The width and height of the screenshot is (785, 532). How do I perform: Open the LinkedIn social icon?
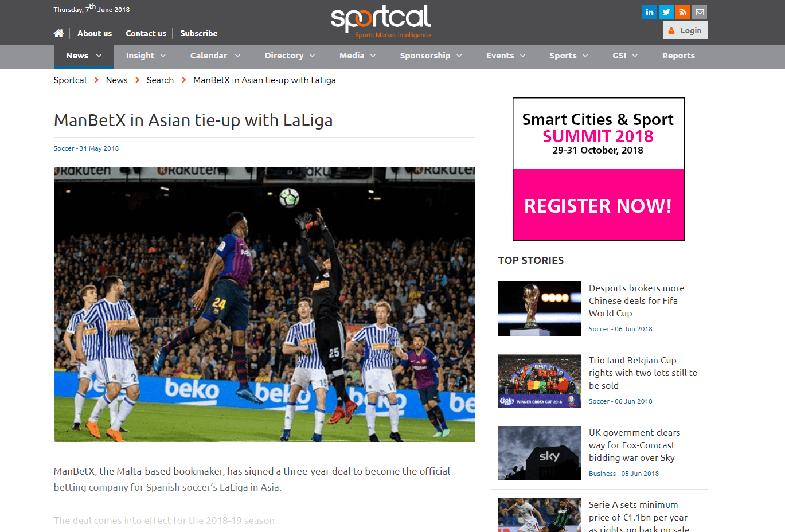(650, 11)
